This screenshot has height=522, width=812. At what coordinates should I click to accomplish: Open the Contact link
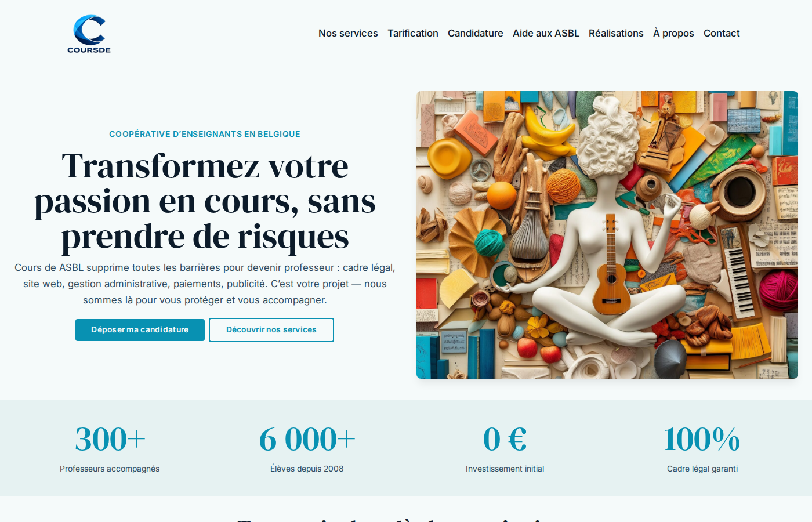click(722, 33)
